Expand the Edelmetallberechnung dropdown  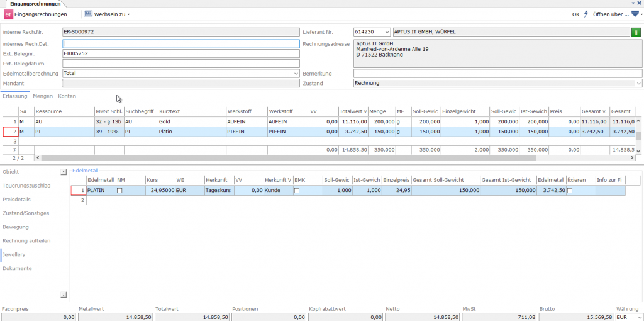tap(297, 73)
